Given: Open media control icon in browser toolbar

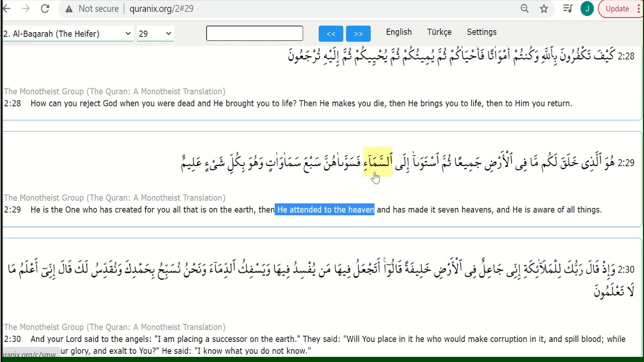Looking at the screenshot, I should coord(568,9).
